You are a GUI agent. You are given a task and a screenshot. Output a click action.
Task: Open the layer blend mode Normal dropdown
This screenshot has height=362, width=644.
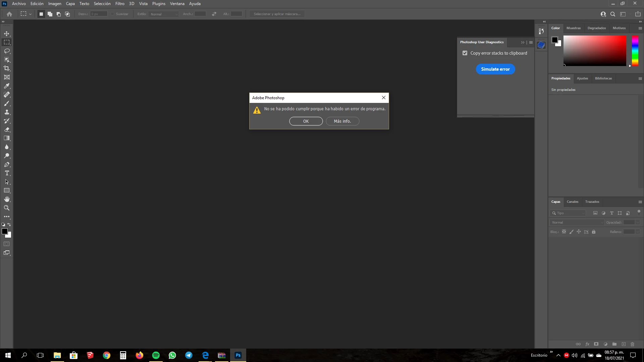(x=577, y=222)
